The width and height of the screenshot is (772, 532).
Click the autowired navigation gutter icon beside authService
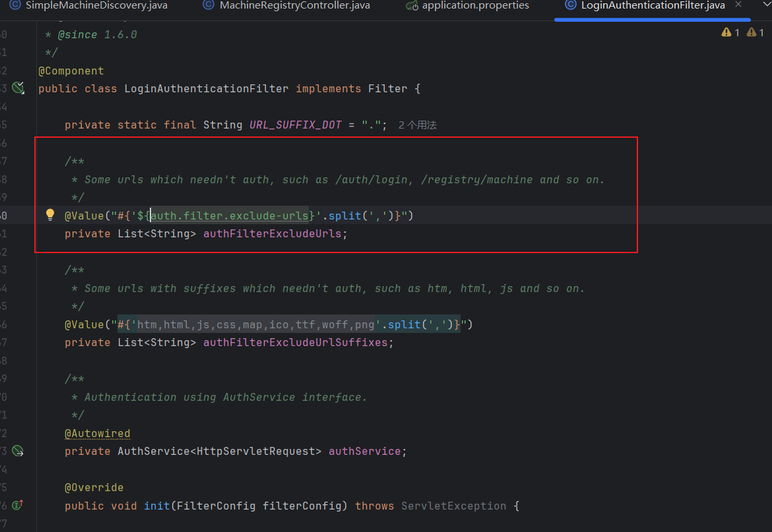[18, 451]
